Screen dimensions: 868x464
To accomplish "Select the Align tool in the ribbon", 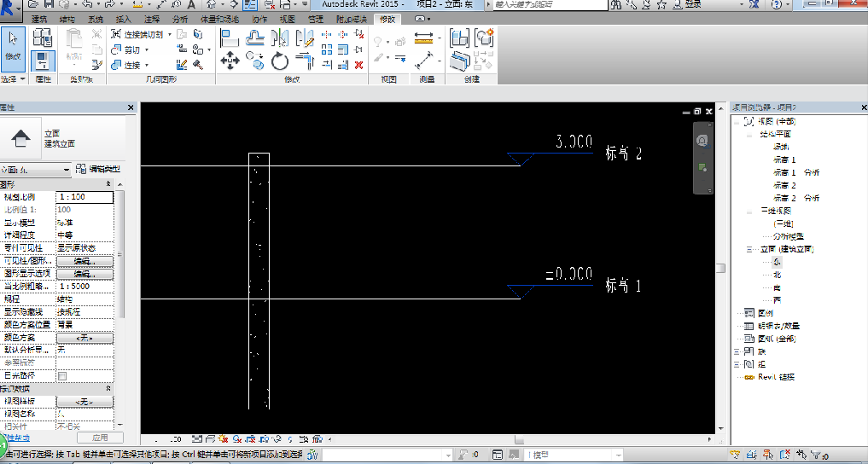I will (229, 38).
